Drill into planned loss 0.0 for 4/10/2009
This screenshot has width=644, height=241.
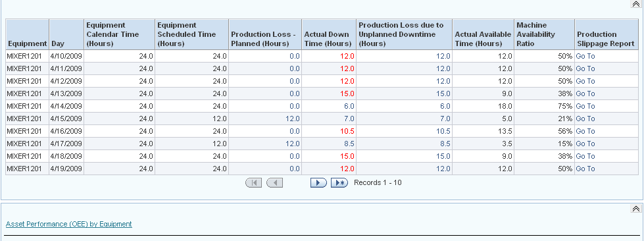pyautogui.click(x=295, y=57)
